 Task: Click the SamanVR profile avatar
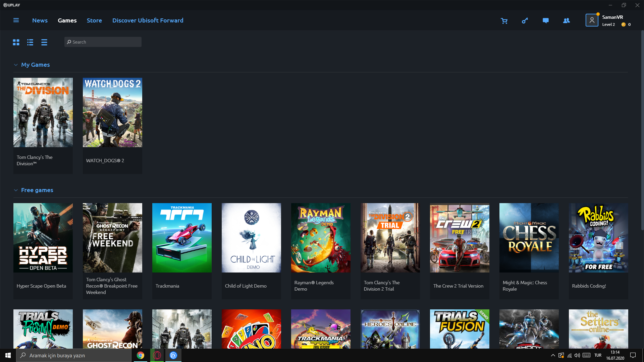(592, 20)
